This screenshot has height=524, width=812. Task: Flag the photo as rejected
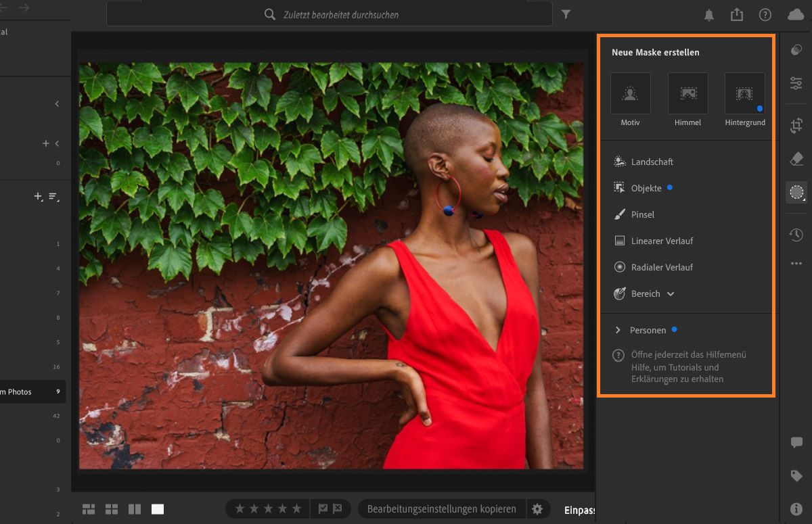pyautogui.click(x=337, y=509)
